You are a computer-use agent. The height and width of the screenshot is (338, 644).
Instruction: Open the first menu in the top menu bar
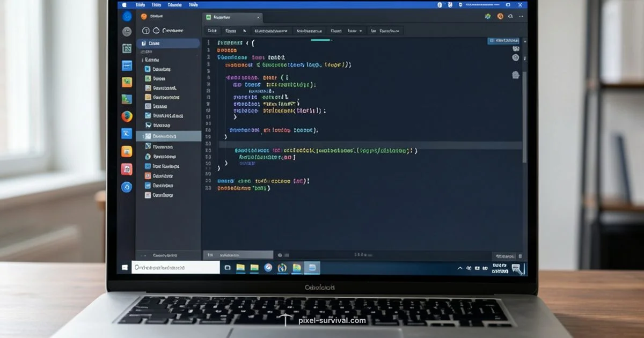141,5
